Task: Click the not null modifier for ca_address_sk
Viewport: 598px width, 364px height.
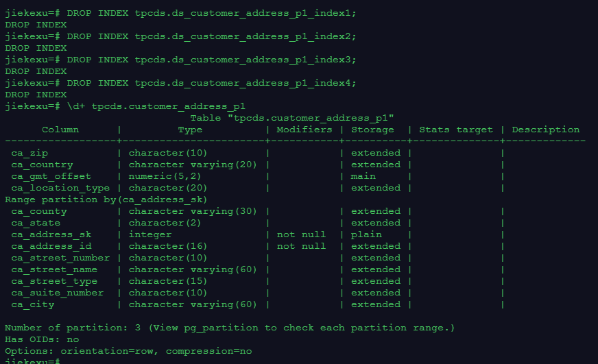Action: (x=301, y=234)
